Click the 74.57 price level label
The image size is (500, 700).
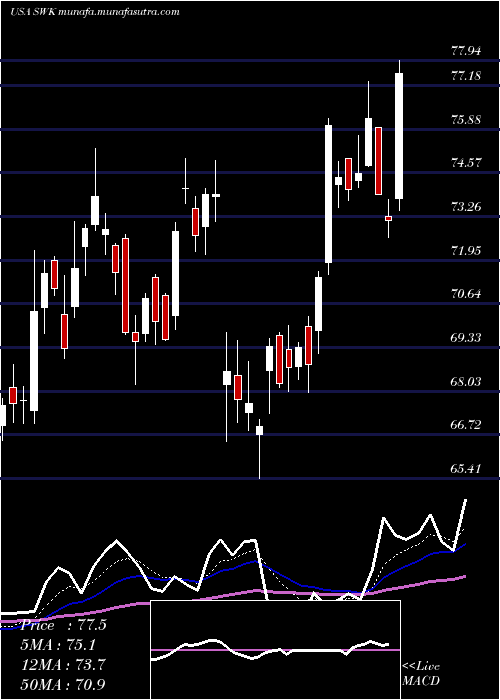[466, 163]
